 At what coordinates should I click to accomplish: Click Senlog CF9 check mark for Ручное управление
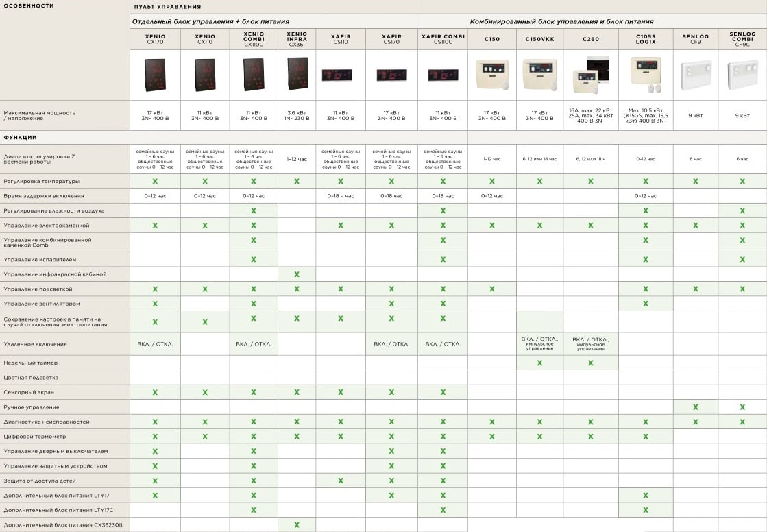pyautogui.click(x=695, y=407)
